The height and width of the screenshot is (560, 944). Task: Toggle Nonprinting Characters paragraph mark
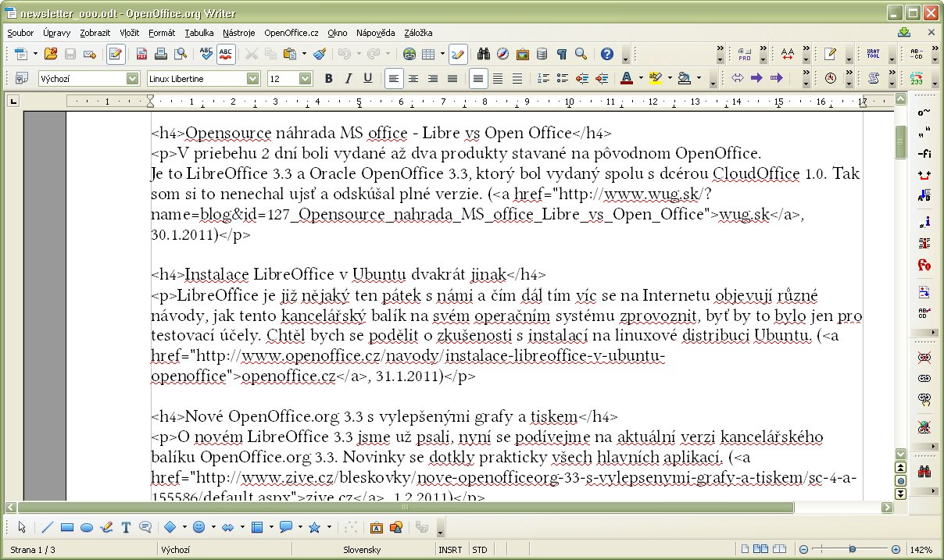[561, 54]
